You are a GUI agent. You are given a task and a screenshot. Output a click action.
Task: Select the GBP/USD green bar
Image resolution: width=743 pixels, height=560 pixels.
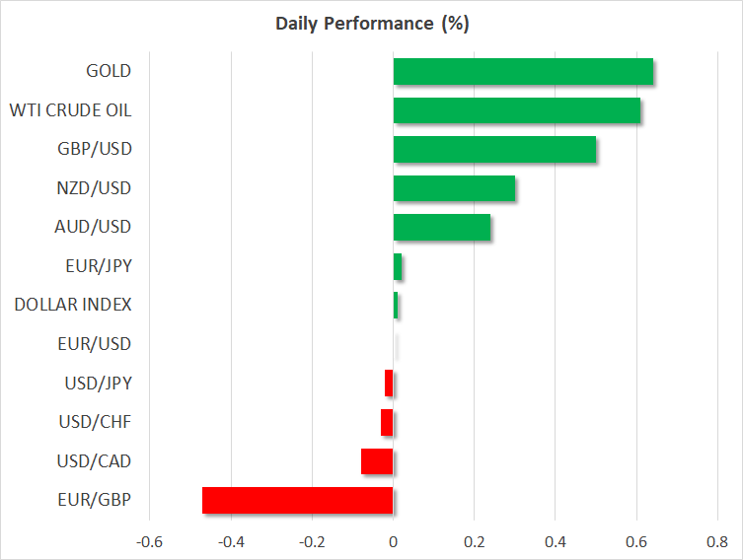click(494, 149)
